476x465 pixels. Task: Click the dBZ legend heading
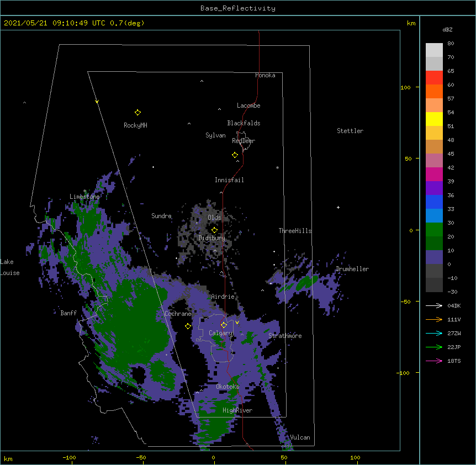click(x=447, y=30)
